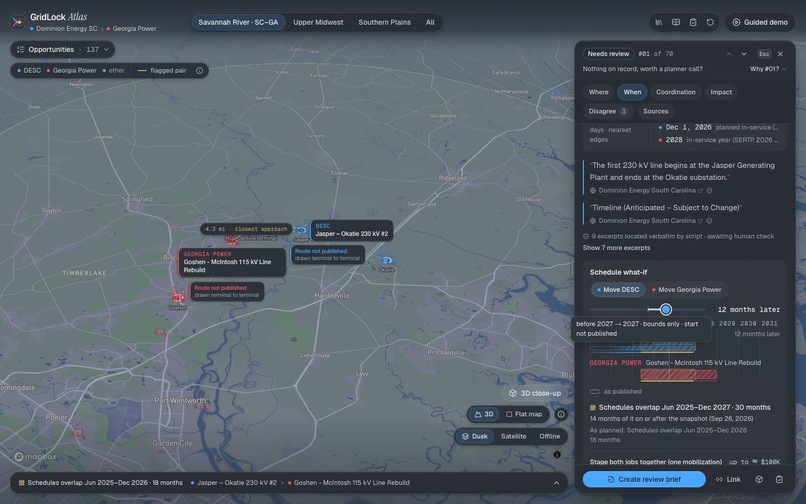The image size is (806, 504).
Task: Select the Savannah River SC–GA region tab
Action: click(x=238, y=22)
